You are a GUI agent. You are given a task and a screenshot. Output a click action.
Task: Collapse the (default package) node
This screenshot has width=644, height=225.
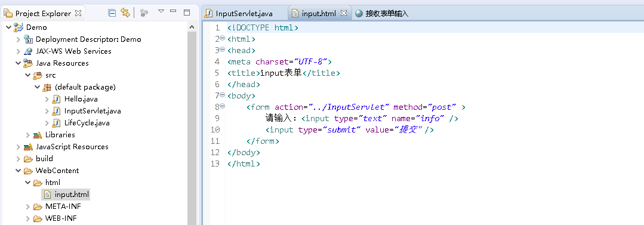point(38,87)
